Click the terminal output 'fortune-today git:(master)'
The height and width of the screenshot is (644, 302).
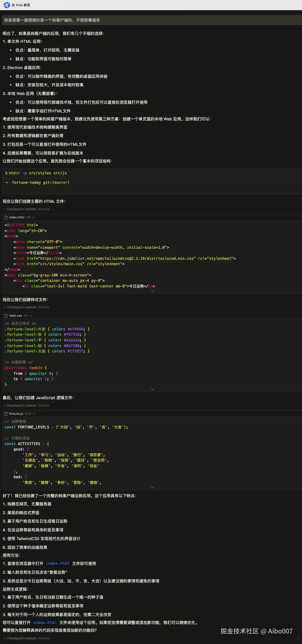coord(41,182)
